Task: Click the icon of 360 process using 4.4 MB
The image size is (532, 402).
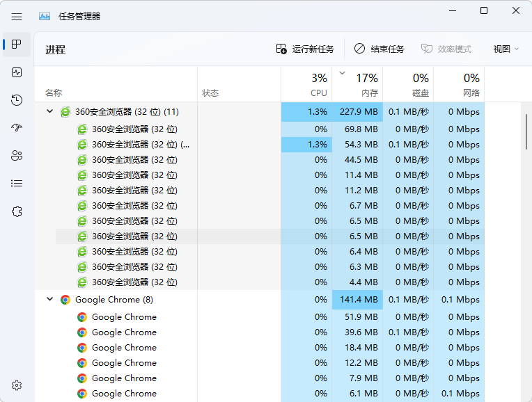Action: coord(81,282)
